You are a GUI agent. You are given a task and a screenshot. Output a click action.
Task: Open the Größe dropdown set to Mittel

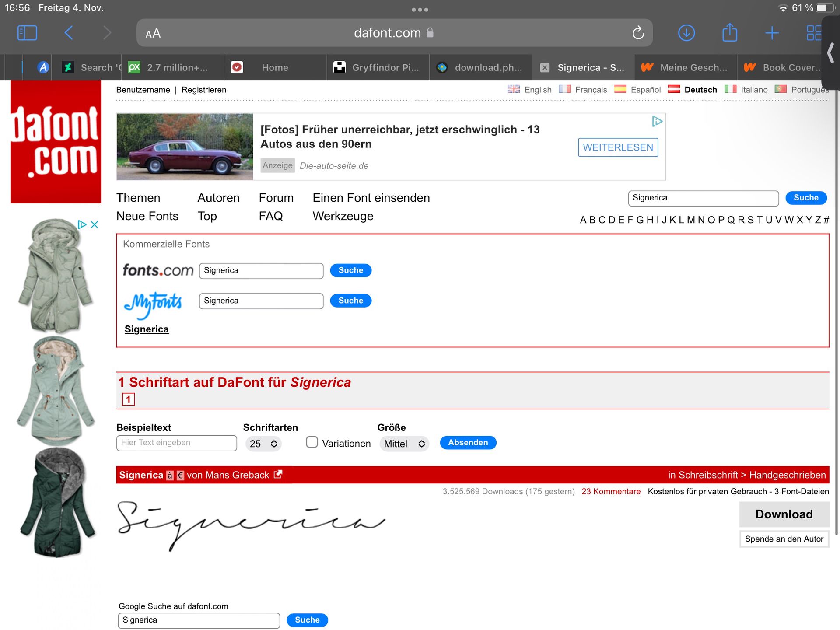pyautogui.click(x=404, y=444)
